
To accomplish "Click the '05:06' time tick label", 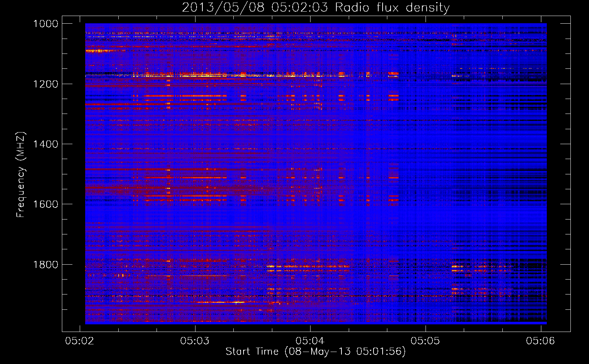I will click(x=540, y=341).
